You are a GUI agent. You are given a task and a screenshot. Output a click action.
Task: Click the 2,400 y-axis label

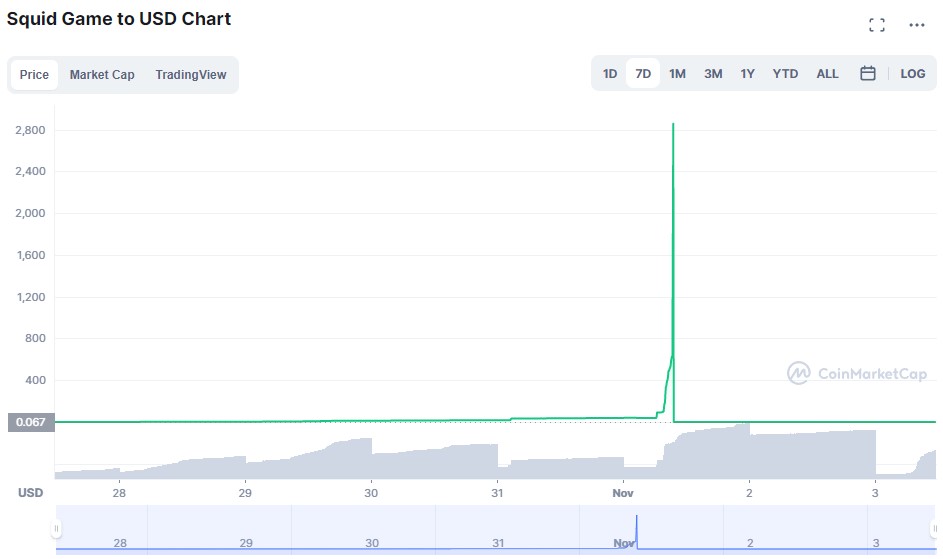[x=30, y=171]
